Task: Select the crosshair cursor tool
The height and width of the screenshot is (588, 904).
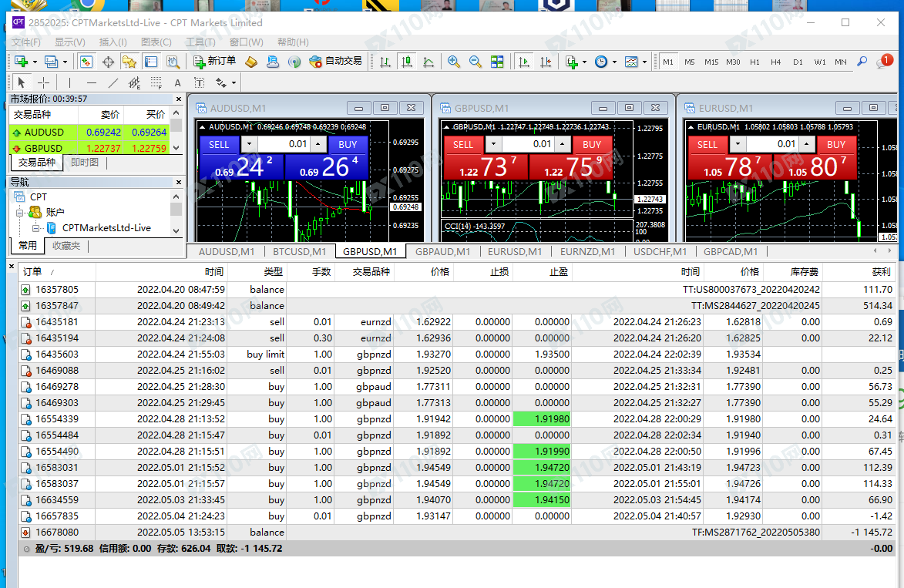Action: (x=44, y=82)
